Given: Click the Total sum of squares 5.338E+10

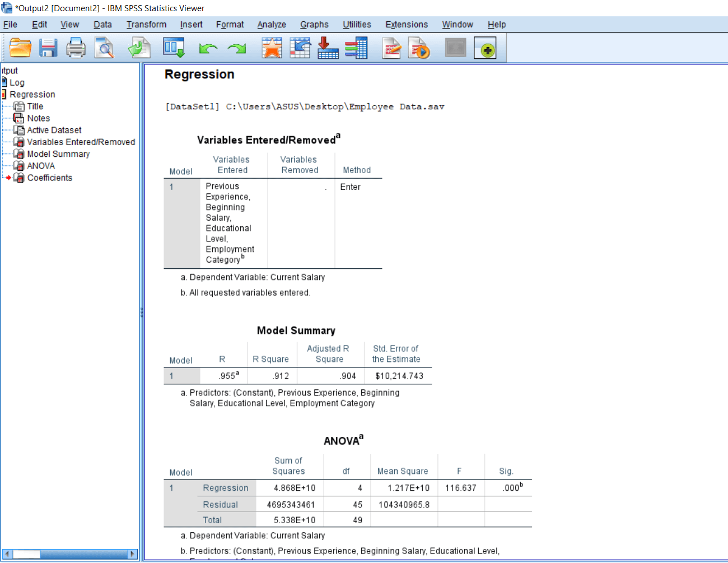Looking at the screenshot, I should pyautogui.click(x=295, y=520).
